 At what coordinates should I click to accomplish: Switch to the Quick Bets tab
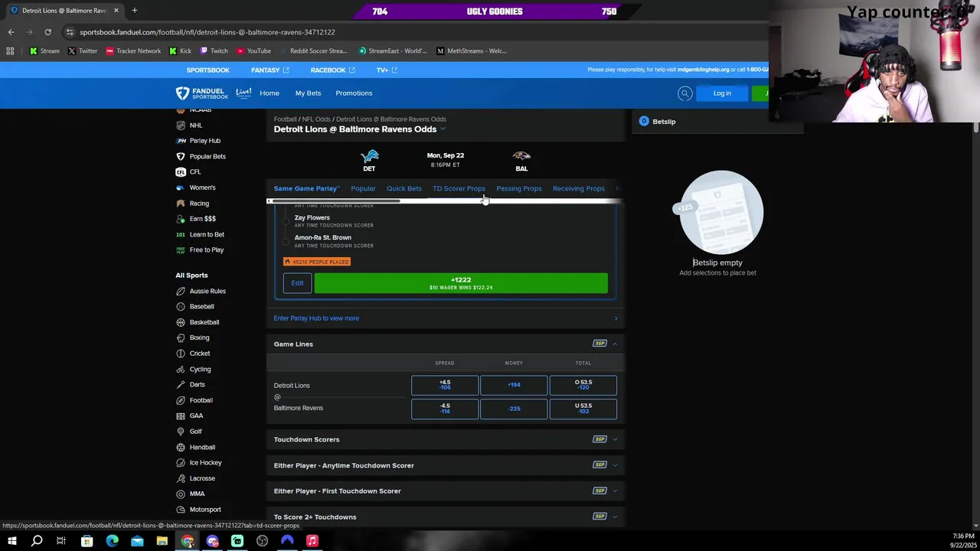[x=403, y=188]
